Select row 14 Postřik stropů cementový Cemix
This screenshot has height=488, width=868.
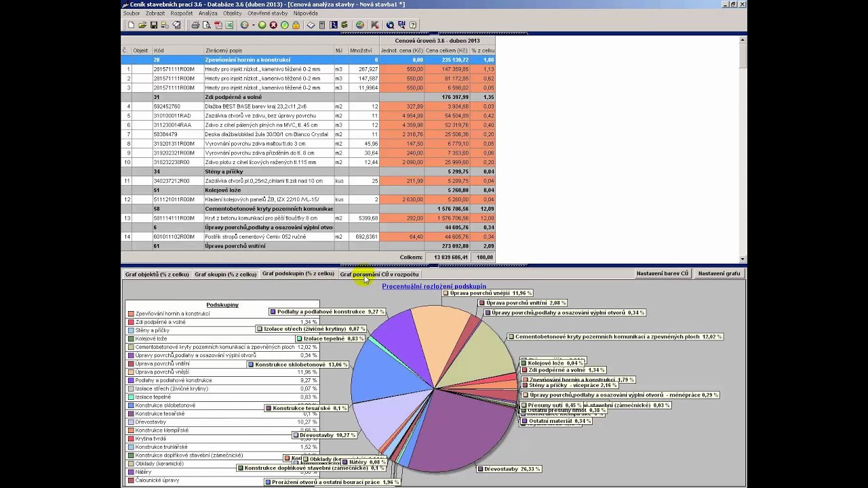tap(308, 237)
